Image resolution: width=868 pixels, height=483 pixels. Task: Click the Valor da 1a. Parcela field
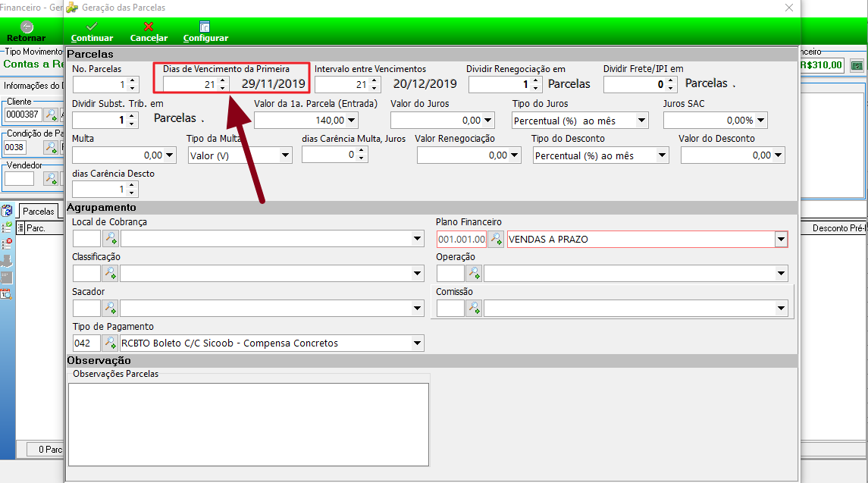pyautogui.click(x=300, y=121)
